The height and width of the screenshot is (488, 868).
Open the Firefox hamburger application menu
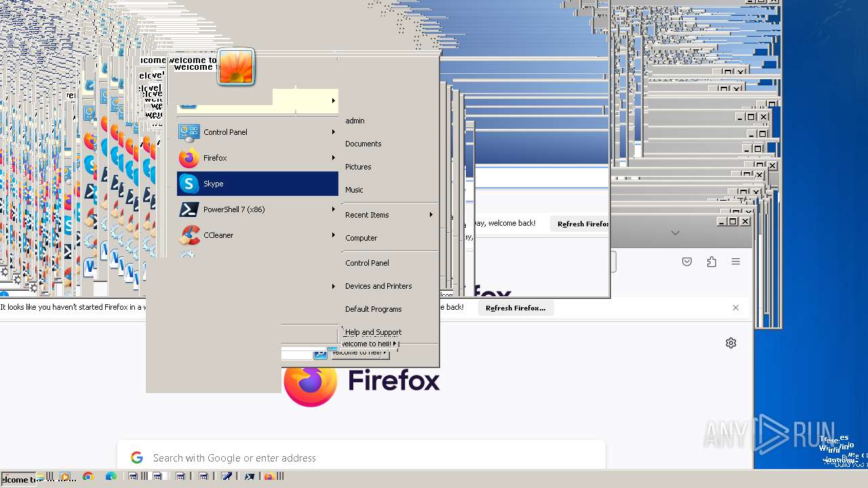(x=736, y=262)
